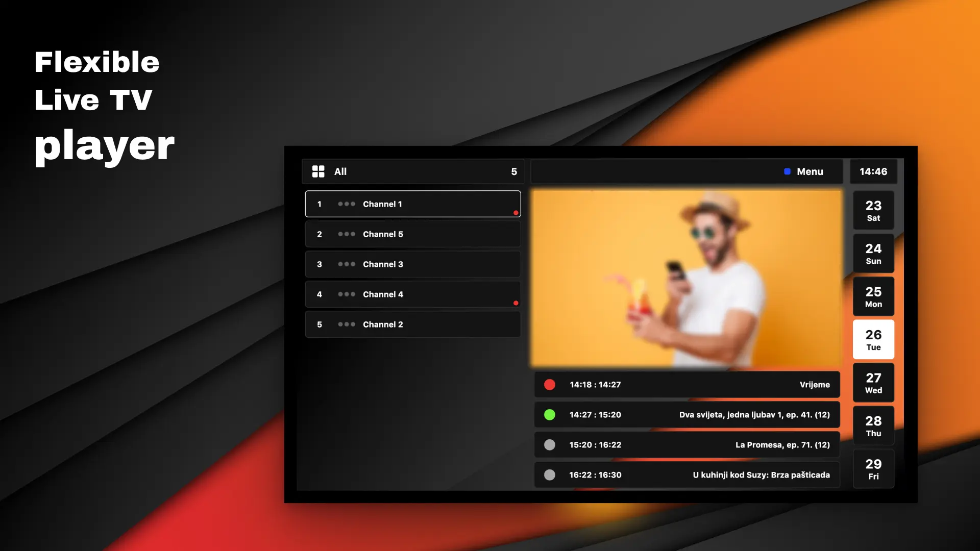980x551 pixels.
Task: Select the green-dot Dva svijeta program
Action: pos(687,415)
